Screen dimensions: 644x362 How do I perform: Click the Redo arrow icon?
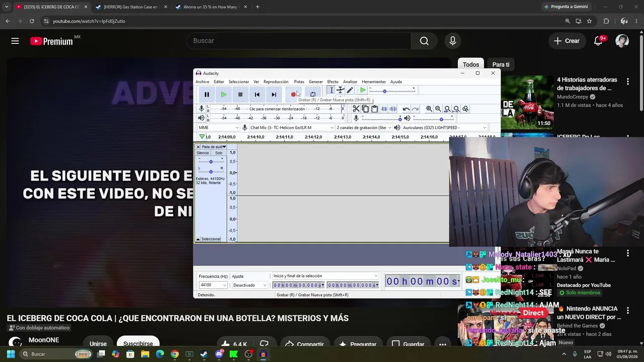pos(415,109)
